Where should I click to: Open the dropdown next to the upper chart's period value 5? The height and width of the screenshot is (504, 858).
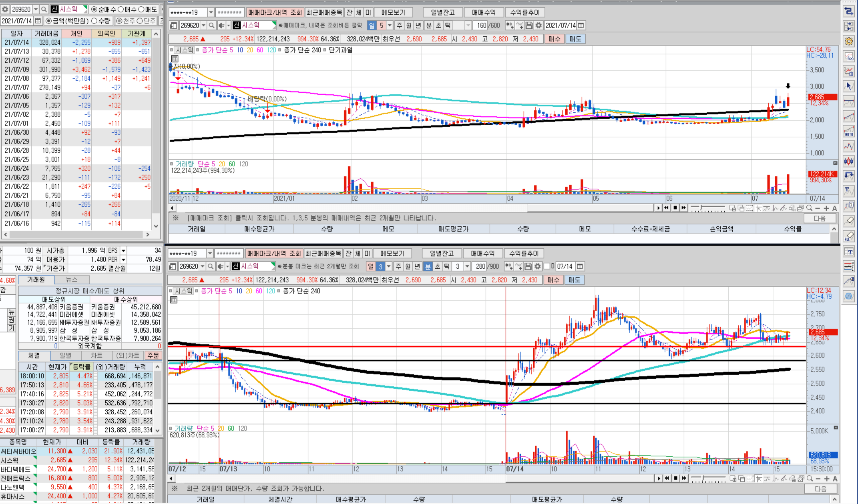(389, 25)
